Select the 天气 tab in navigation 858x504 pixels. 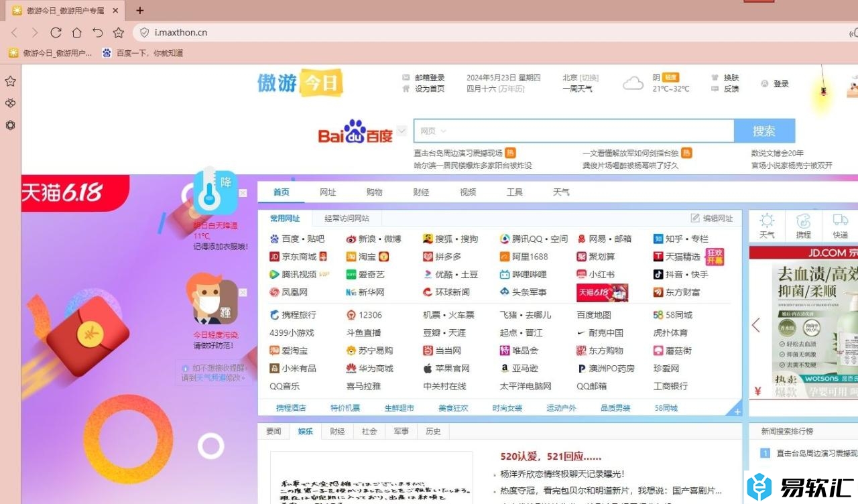click(561, 192)
